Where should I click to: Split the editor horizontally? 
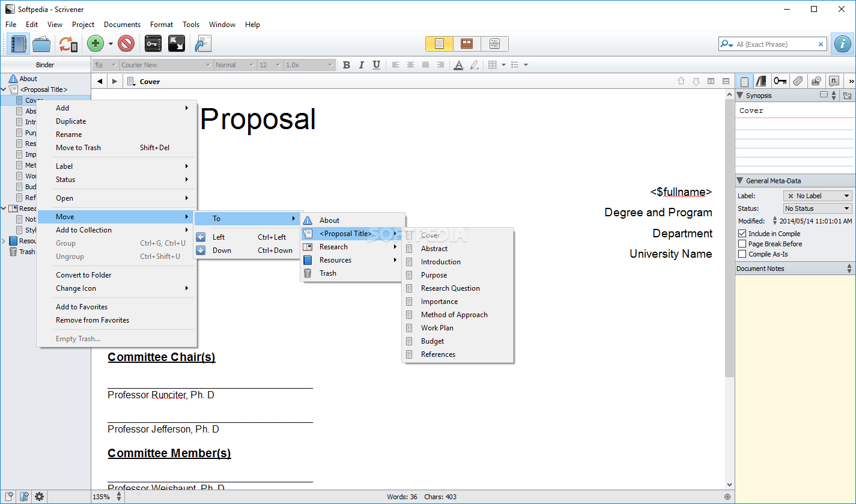pos(726,81)
